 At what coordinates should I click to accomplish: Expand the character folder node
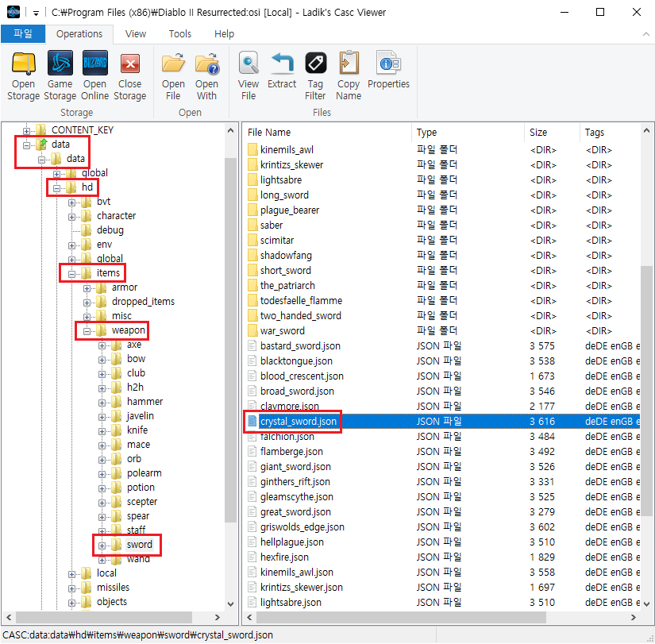71,217
